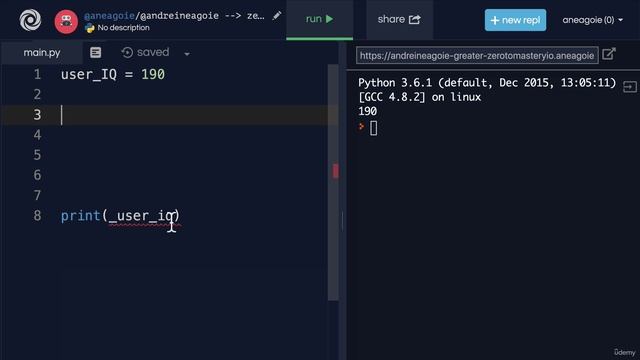The height and width of the screenshot is (360, 640).
Task: Open the share dialog
Action: 399,19
